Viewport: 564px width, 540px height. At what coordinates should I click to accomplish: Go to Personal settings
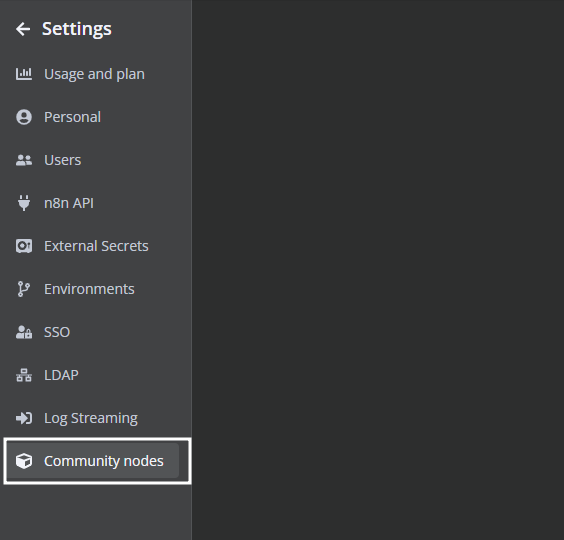click(x=72, y=117)
